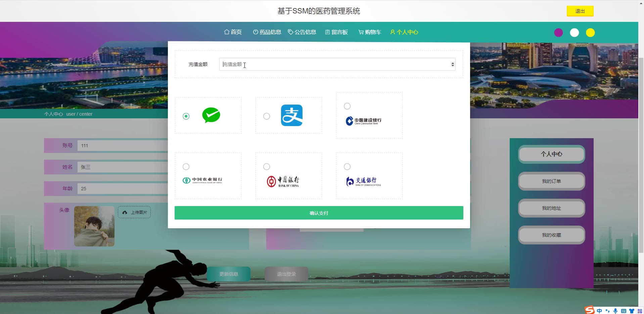The height and width of the screenshot is (314, 644).
Task: Pick the white theme color circle
Action: [574, 33]
